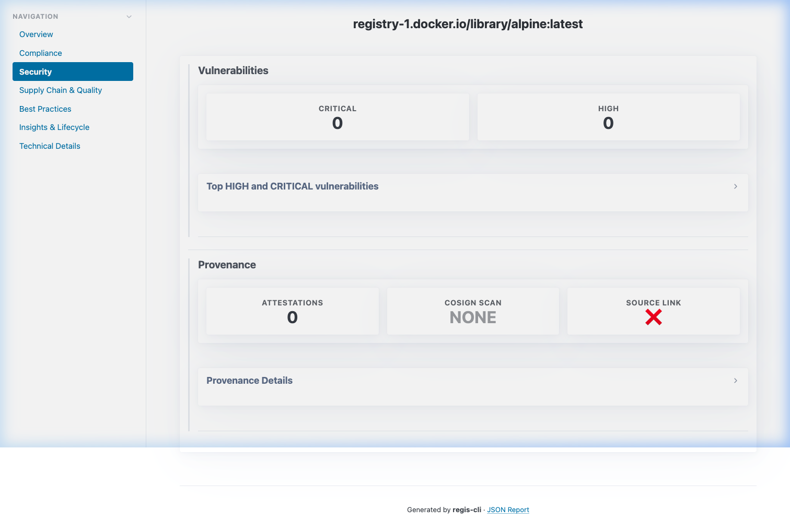
Task: Select the Security navigation entry
Action: pyautogui.click(x=35, y=72)
